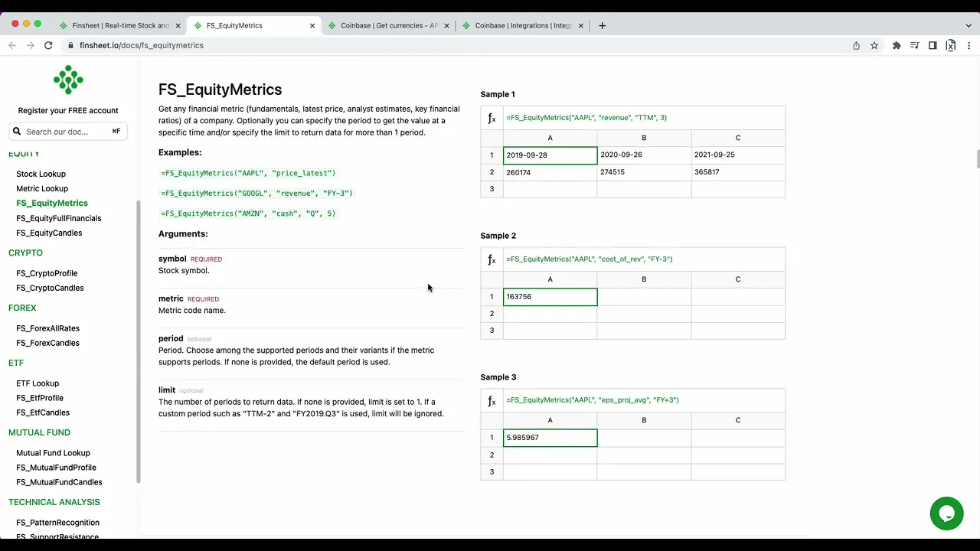Open a new browser tab

[602, 25]
